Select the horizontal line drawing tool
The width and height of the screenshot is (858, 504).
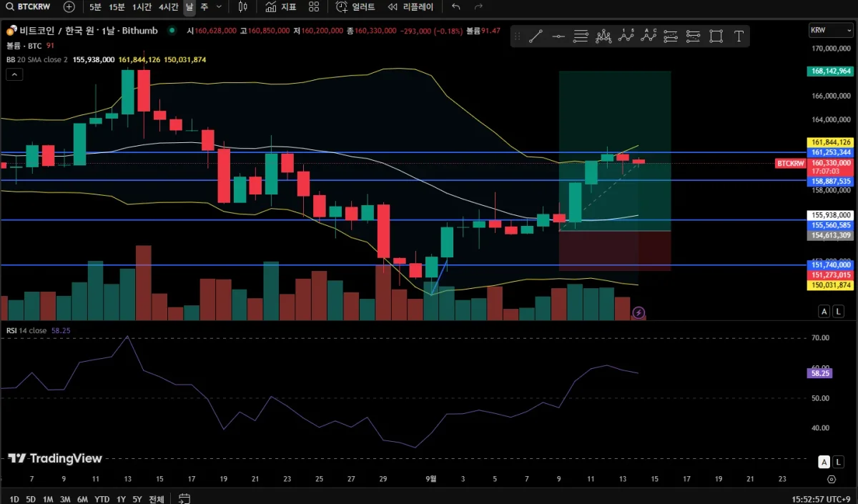tap(558, 36)
